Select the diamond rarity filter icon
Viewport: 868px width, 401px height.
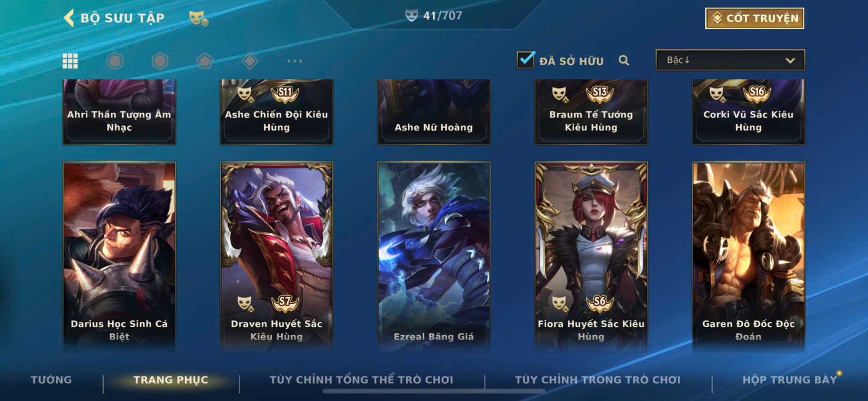(249, 61)
